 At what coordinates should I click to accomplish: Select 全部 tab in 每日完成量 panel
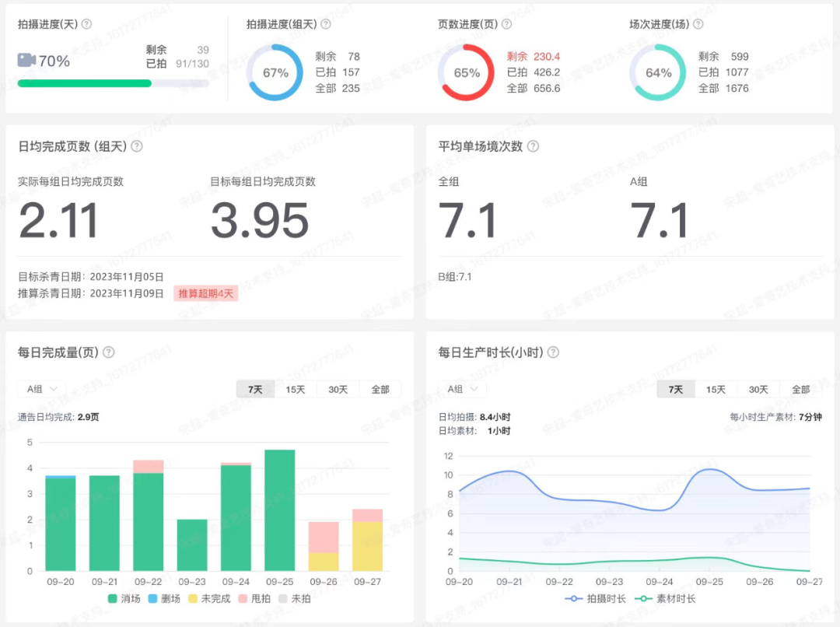click(380, 390)
